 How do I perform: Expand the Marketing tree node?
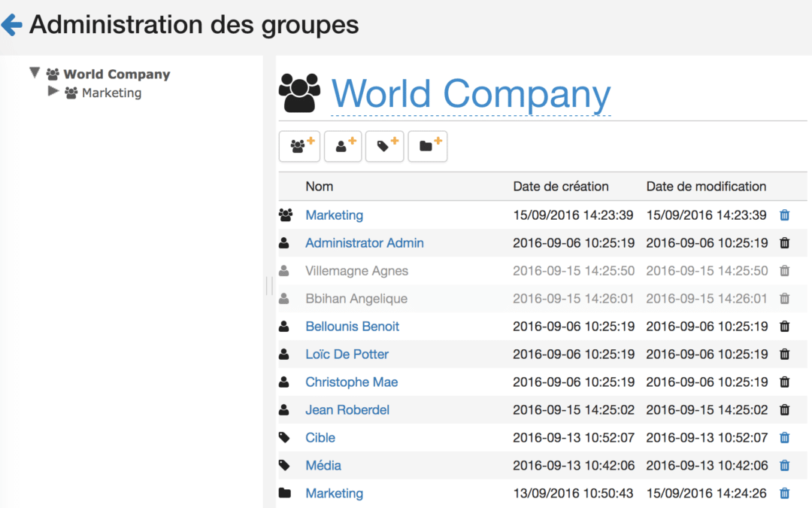(53, 92)
